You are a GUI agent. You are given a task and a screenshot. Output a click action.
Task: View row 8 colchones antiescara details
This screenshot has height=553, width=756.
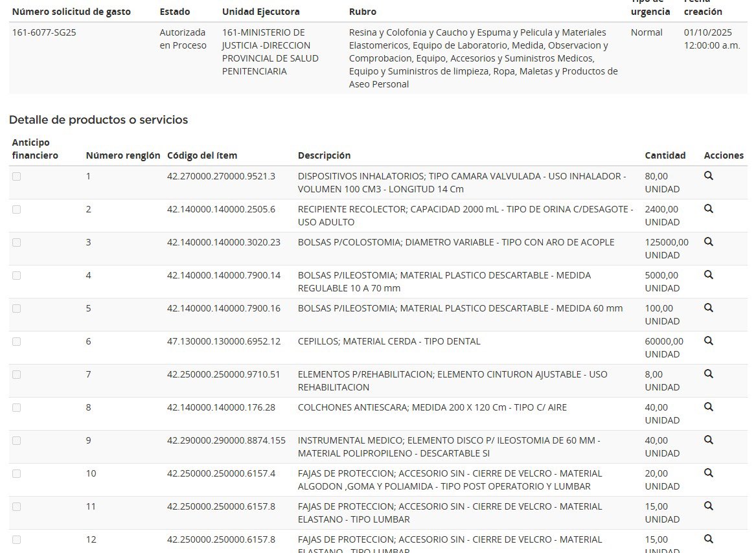pos(708,407)
